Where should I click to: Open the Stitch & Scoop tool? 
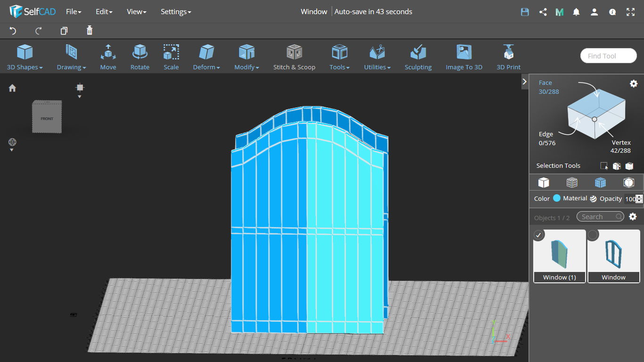(x=294, y=57)
